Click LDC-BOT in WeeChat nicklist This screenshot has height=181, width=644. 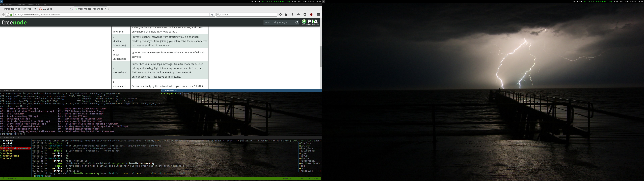[x=305, y=146]
